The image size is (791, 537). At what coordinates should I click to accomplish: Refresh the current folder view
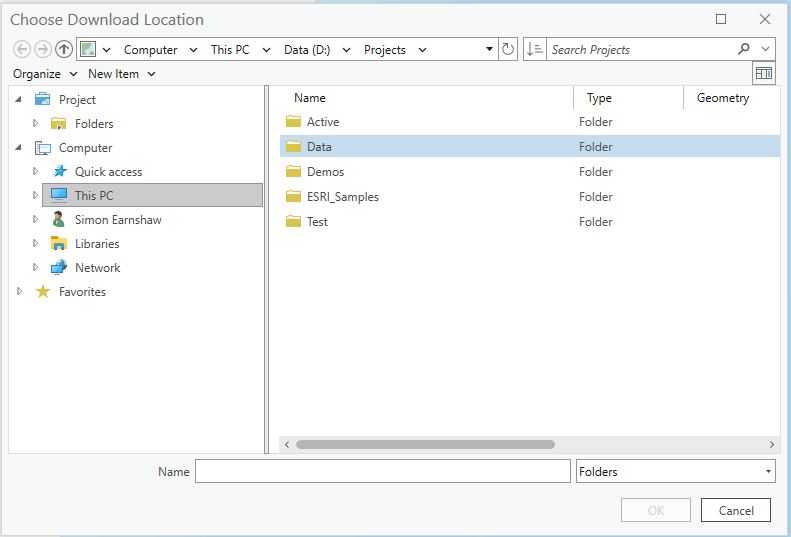click(x=508, y=49)
